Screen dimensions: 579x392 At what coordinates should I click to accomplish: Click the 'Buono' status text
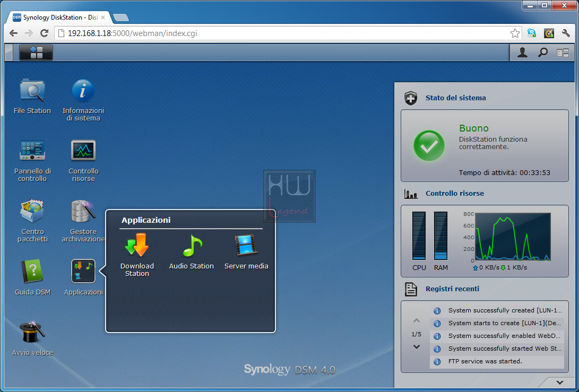474,128
